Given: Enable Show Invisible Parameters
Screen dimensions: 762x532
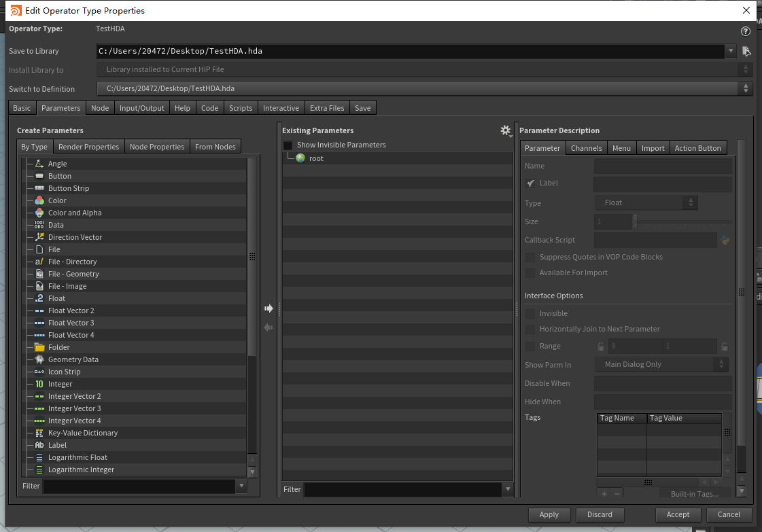Looking at the screenshot, I should 288,144.
